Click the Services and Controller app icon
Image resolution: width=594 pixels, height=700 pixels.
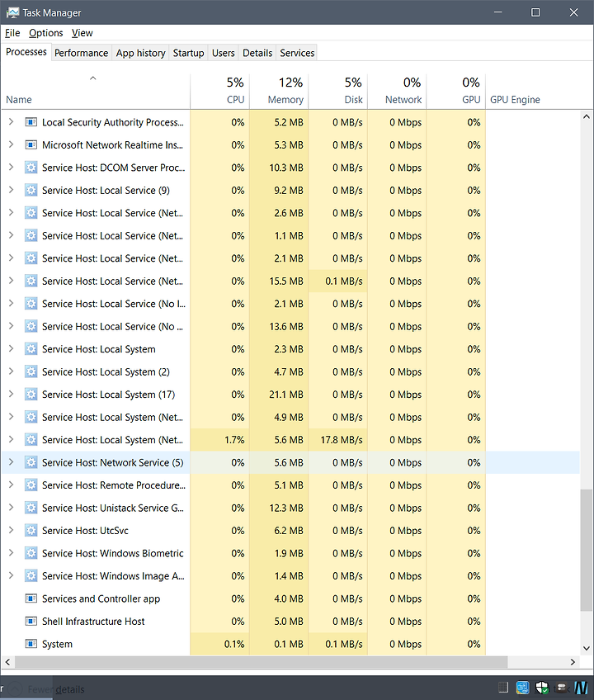(31, 598)
